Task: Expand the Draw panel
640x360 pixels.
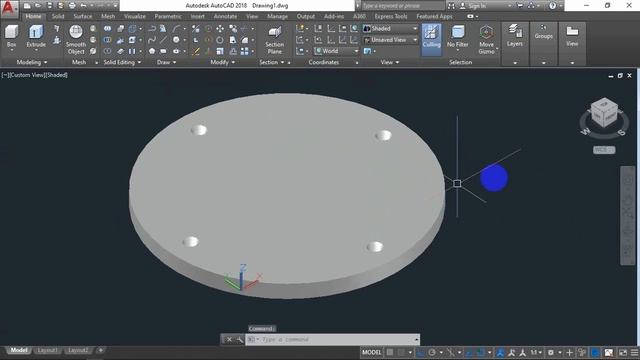Action: coord(167,62)
